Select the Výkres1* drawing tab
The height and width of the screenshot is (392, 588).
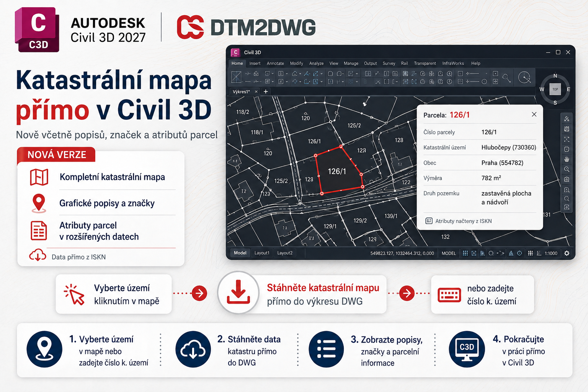241,92
